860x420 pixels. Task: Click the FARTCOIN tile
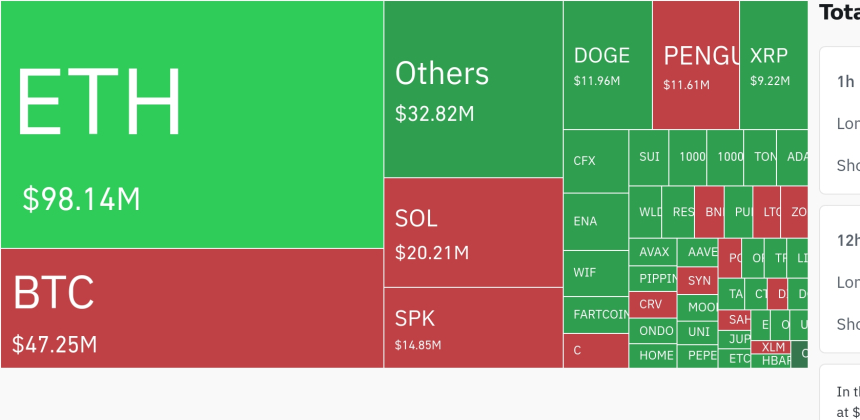point(596,315)
